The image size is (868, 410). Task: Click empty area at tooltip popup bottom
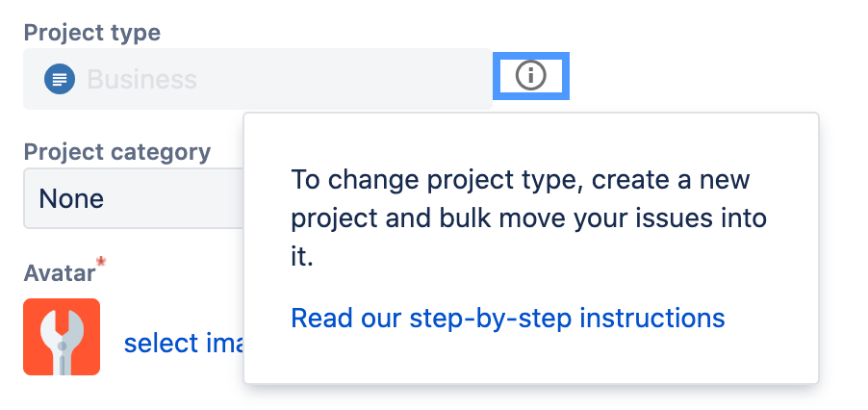click(530, 360)
